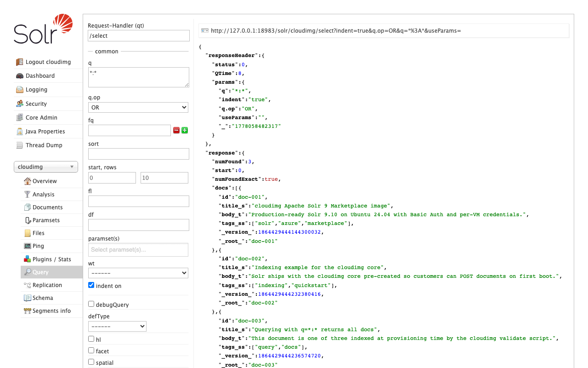Click the Overview house icon
The width and height of the screenshot is (588, 368).
[28, 181]
